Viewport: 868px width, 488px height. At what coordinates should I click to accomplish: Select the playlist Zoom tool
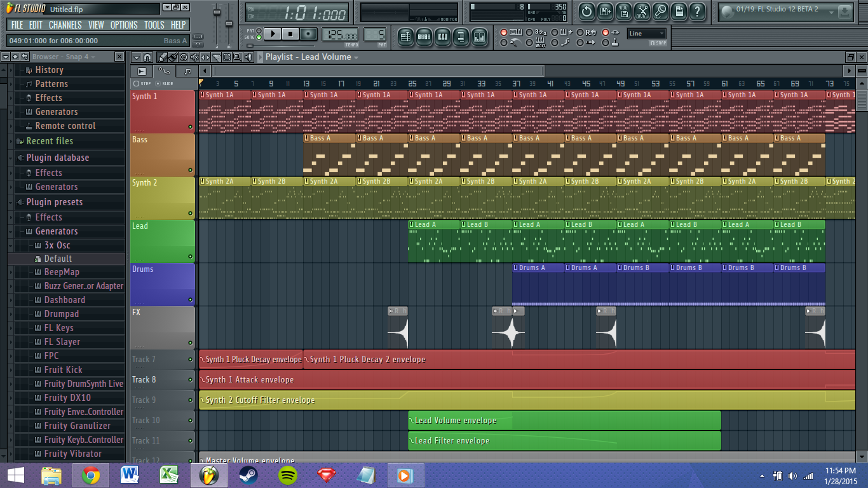click(x=237, y=57)
